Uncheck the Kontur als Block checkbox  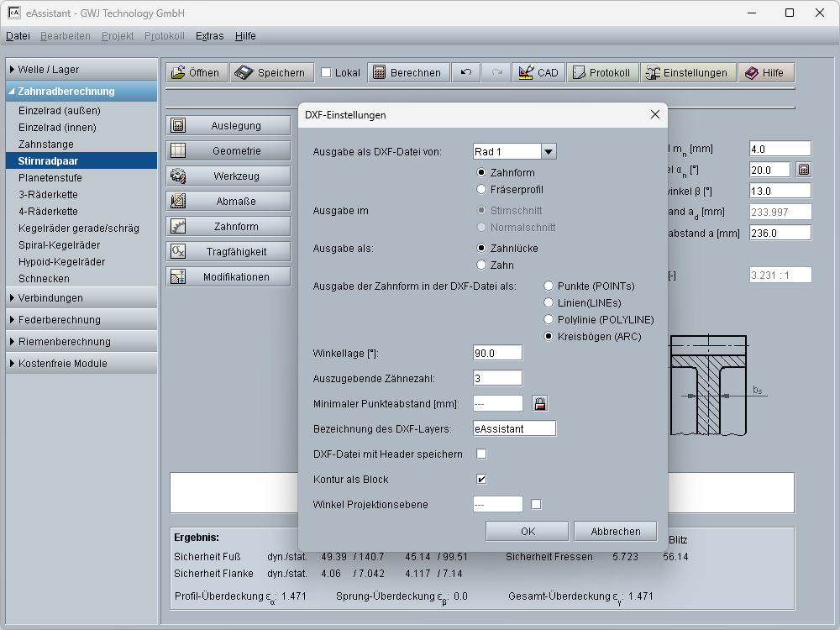click(482, 480)
